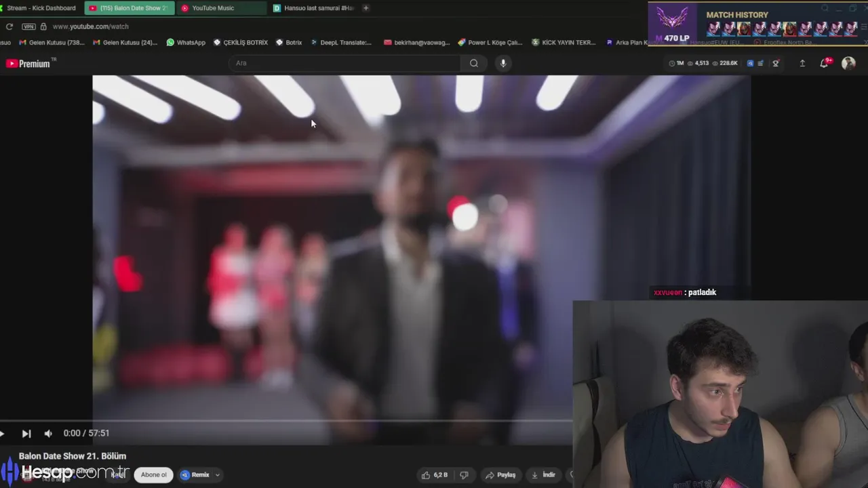This screenshot has width=868, height=488.
Task: Click the 4,513 counter in extension bar
Action: [x=698, y=63]
